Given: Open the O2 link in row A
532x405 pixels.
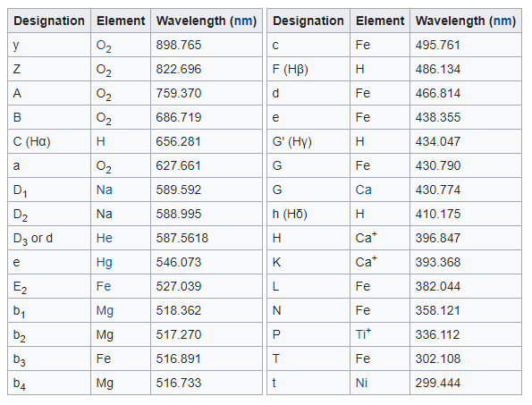Looking at the screenshot, I should (104, 94).
